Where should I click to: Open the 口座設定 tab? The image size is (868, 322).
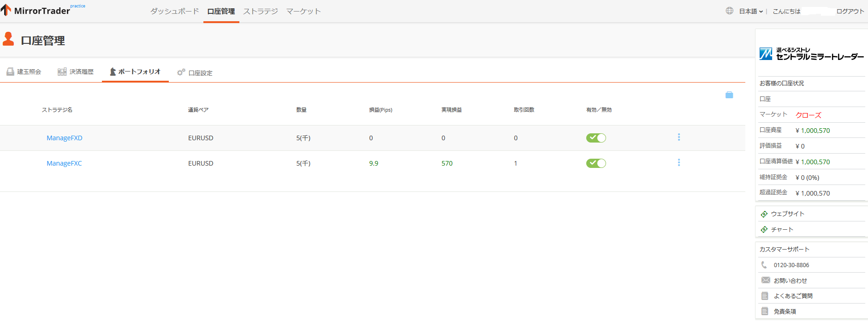point(195,73)
